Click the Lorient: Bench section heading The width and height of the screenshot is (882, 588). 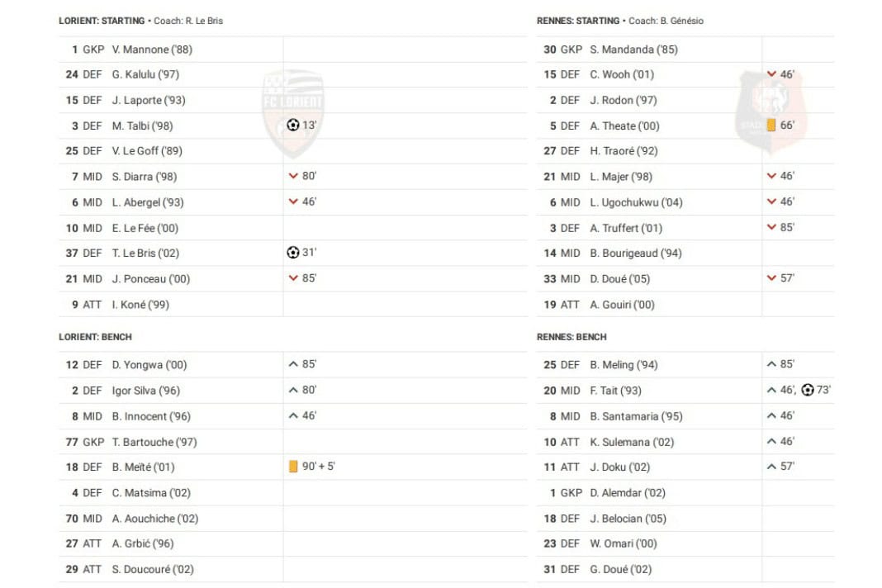[x=95, y=337]
